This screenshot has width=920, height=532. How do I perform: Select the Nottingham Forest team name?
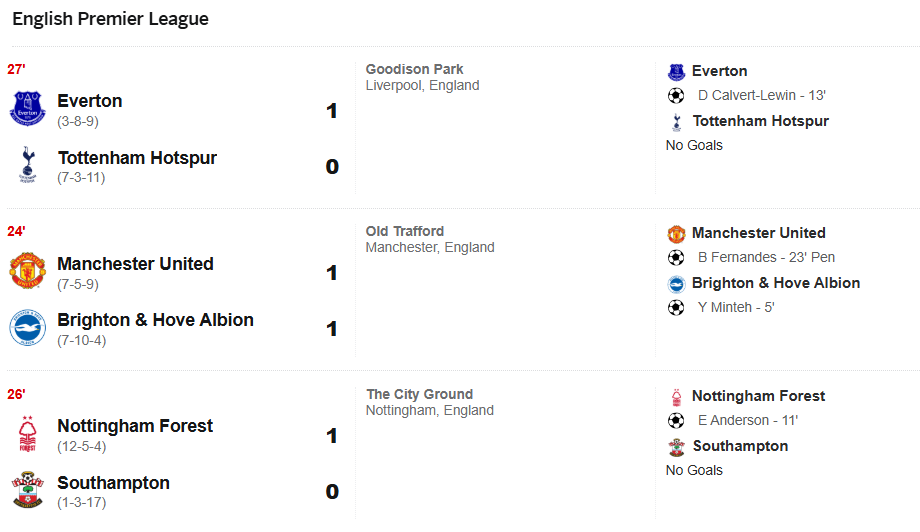pos(135,426)
